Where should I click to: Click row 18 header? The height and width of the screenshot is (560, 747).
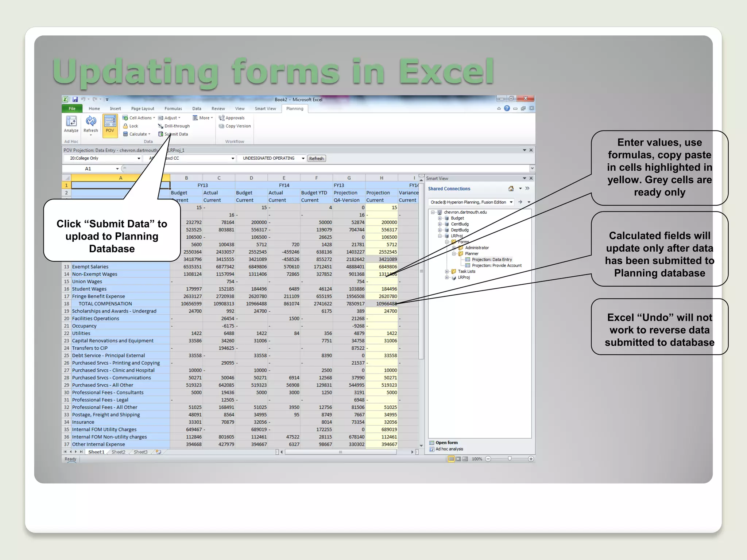pyautogui.click(x=66, y=304)
